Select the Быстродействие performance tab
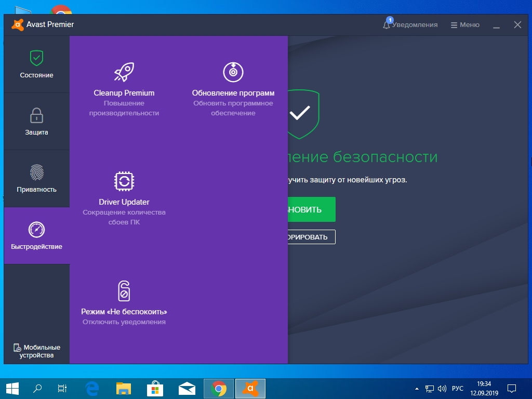The image size is (532, 399). tap(37, 236)
